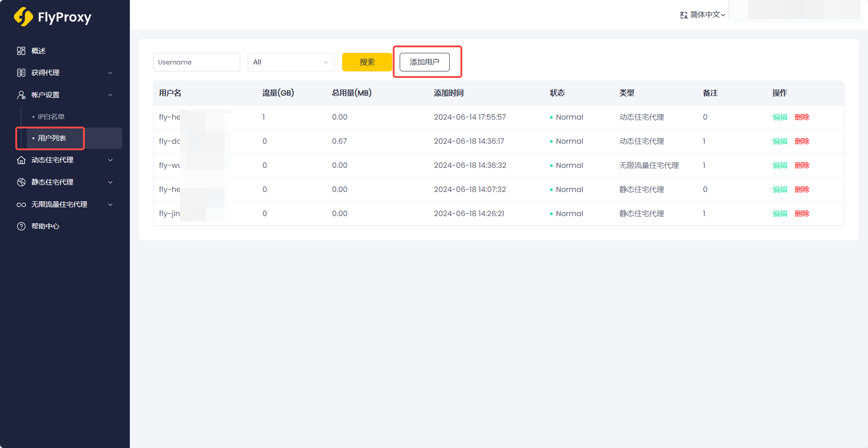Click the 流量(GB) column header
Viewport: 868px width, 448px height.
coord(278,93)
